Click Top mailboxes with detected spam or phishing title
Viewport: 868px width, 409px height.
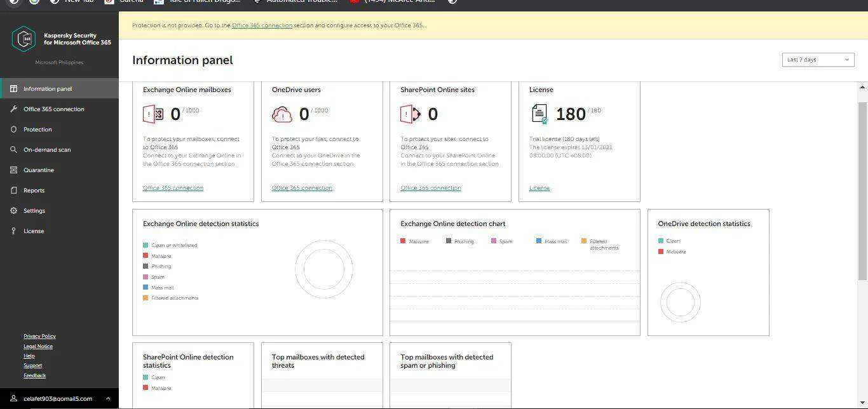[447, 361]
